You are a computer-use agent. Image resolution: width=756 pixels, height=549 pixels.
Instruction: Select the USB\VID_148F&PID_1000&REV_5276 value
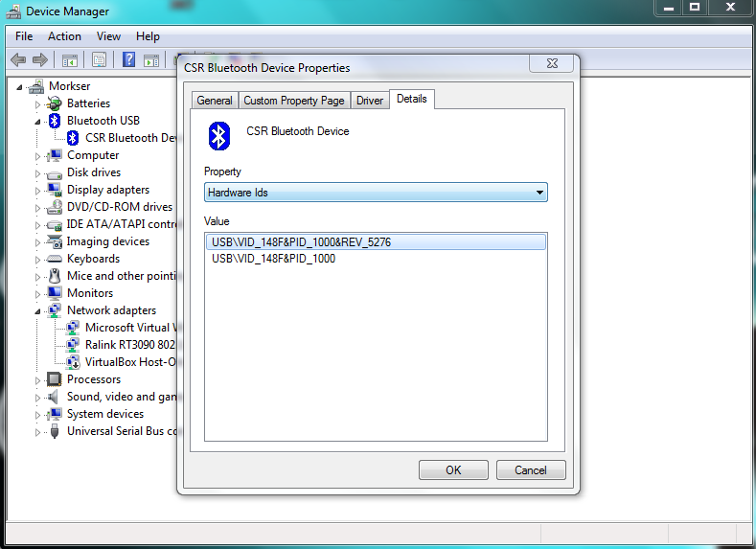376,242
